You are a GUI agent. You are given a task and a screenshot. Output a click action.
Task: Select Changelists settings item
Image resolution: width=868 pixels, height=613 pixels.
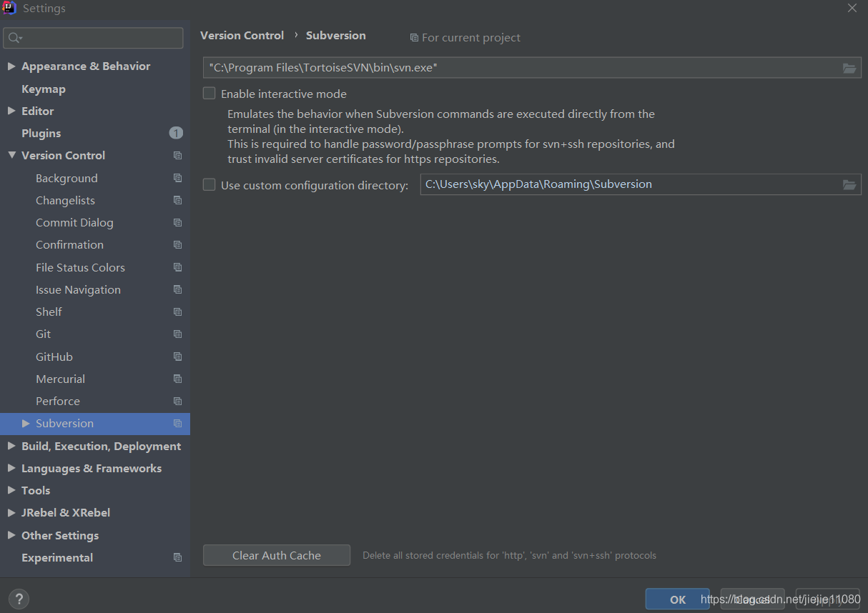point(65,201)
